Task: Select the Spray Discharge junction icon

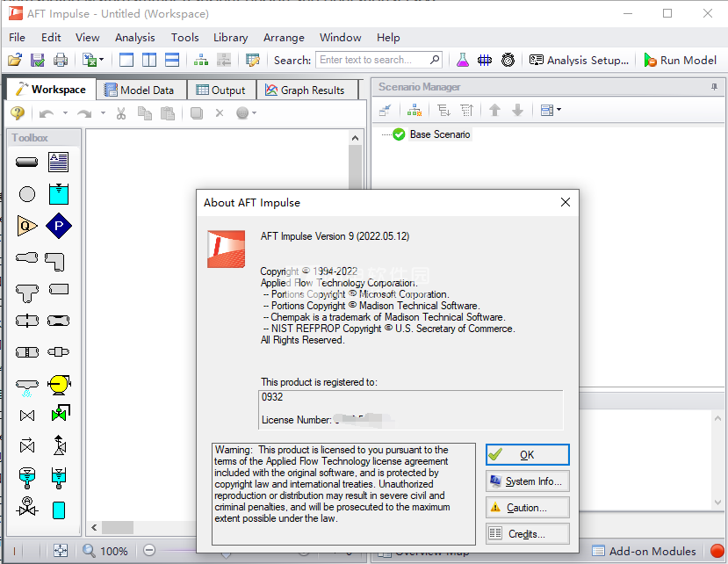Action: pos(27,388)
